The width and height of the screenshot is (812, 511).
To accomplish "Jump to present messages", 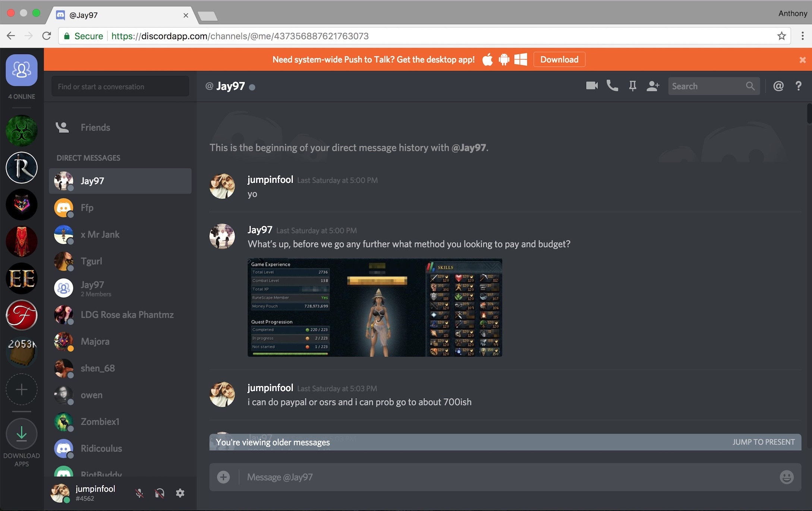I will pyautogui.click(x=763, y=442).
